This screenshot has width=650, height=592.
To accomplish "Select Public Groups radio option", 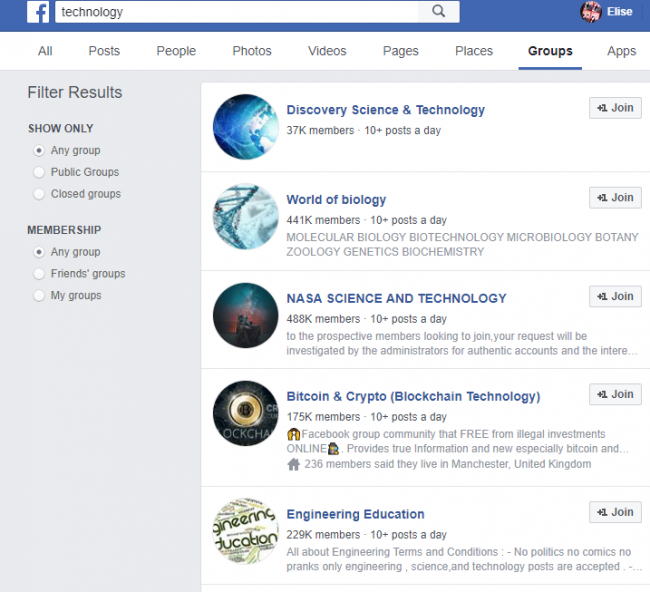I will (x=39, y=172).
